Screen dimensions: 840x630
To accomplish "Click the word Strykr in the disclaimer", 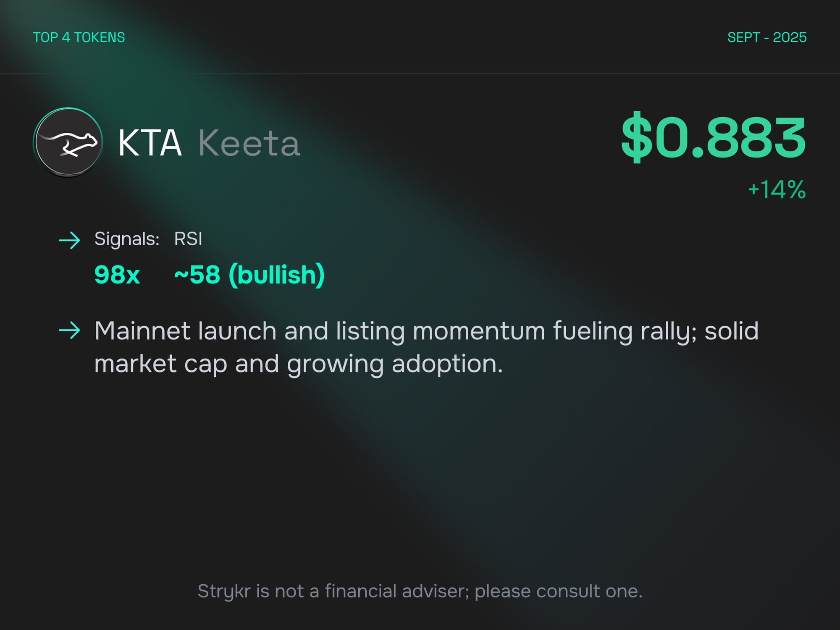I will click(223, 591).
